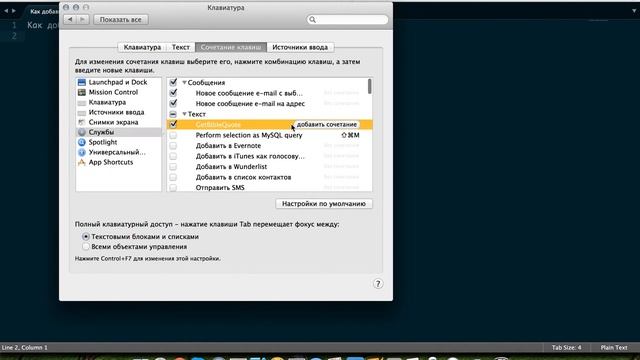Click the App Shortcuts icon

click(x=82, y=162)
